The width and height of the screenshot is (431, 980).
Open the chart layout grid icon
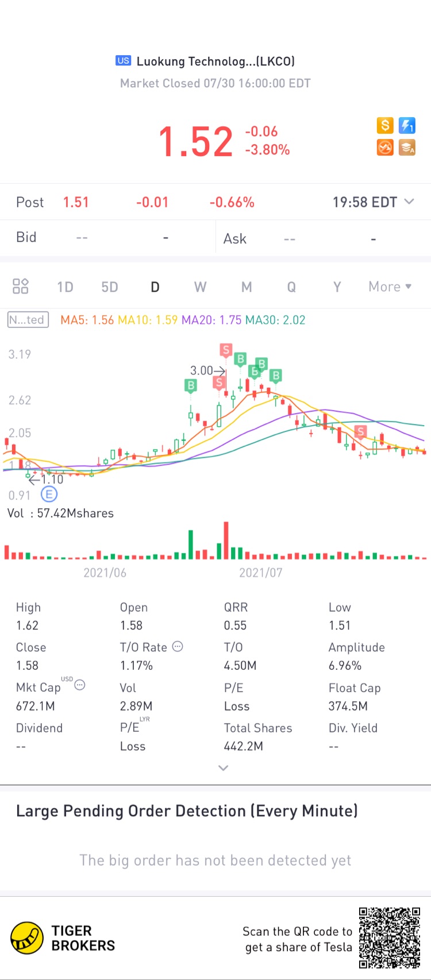coord(21,286)
